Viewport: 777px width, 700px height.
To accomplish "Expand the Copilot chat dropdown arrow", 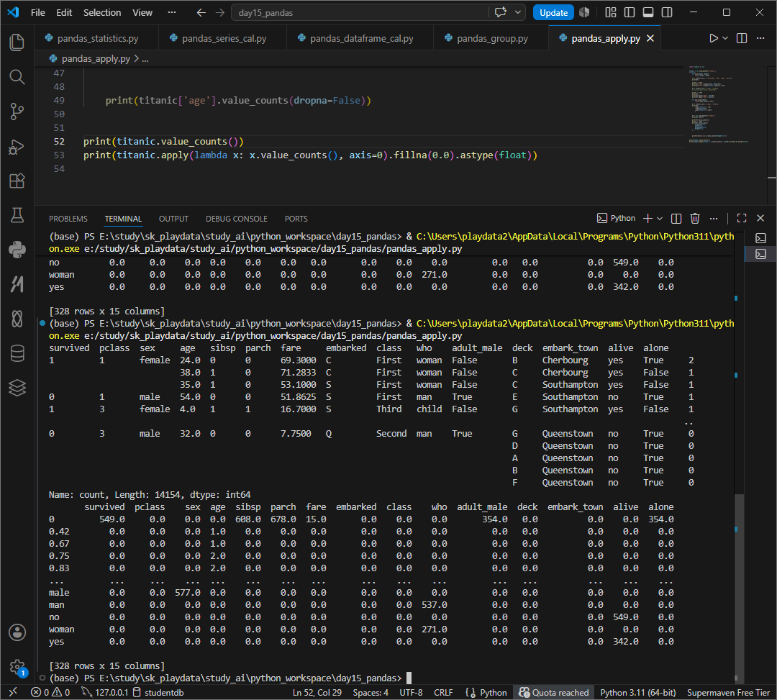I will [518, 12].
